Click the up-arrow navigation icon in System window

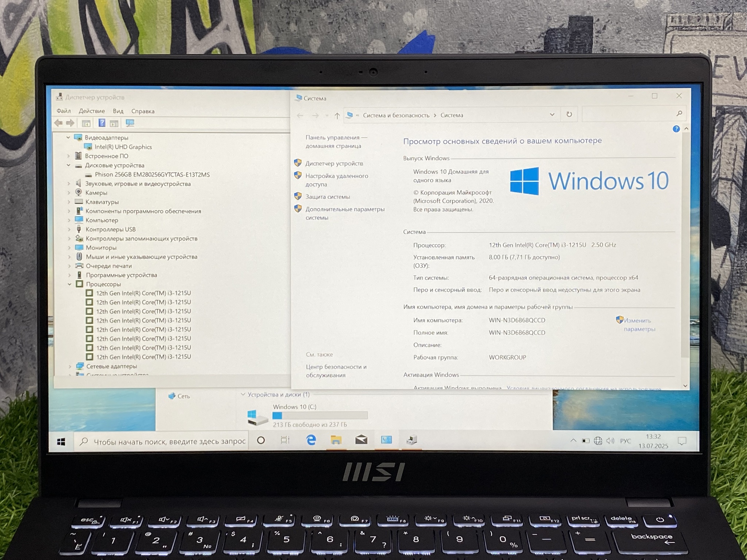pos(337,116)
